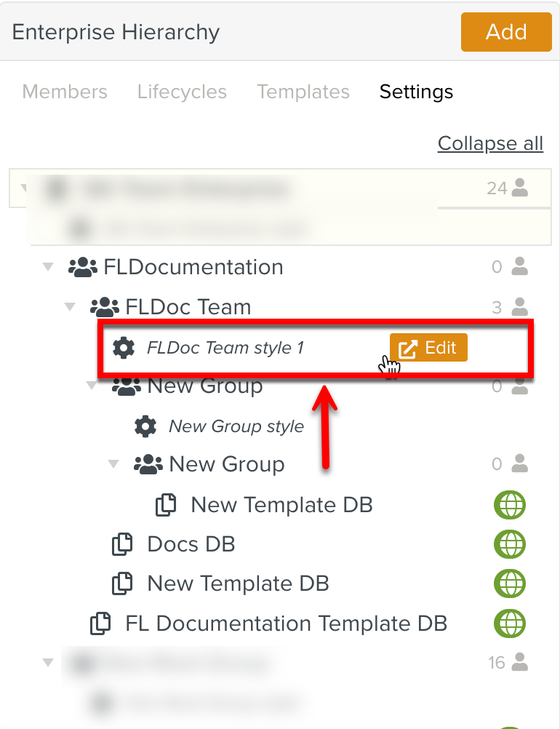
Task: Click the FLDocumentation member count person icon
Action: coord(519,266)
